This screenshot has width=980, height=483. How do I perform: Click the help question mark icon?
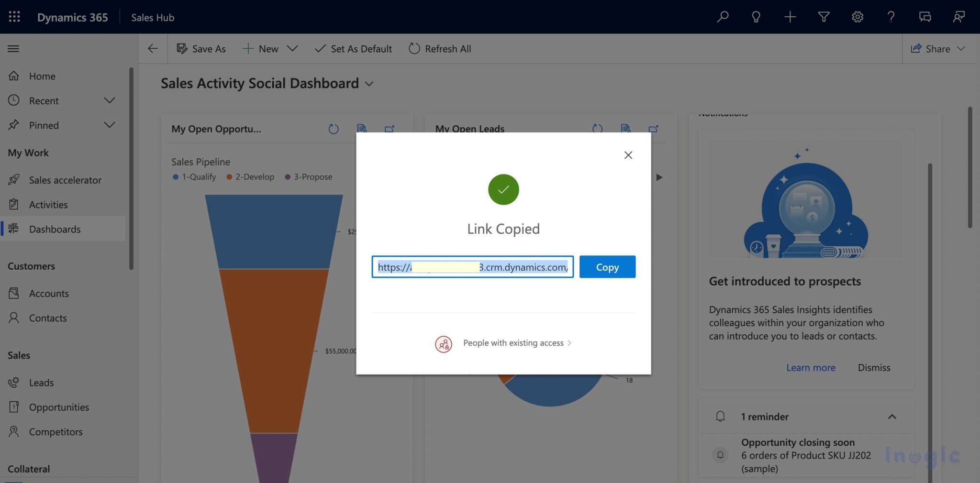(x=891, y=17)
